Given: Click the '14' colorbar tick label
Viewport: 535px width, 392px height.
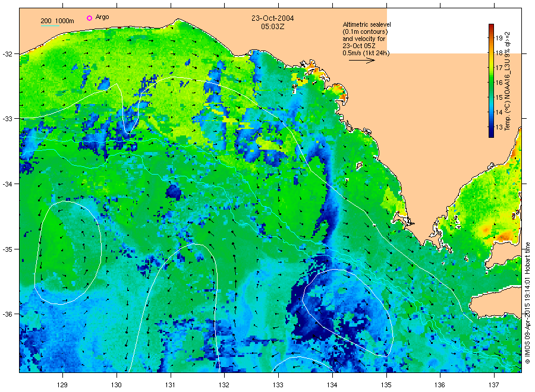Looking at the screenshot, I should (499, 112).
